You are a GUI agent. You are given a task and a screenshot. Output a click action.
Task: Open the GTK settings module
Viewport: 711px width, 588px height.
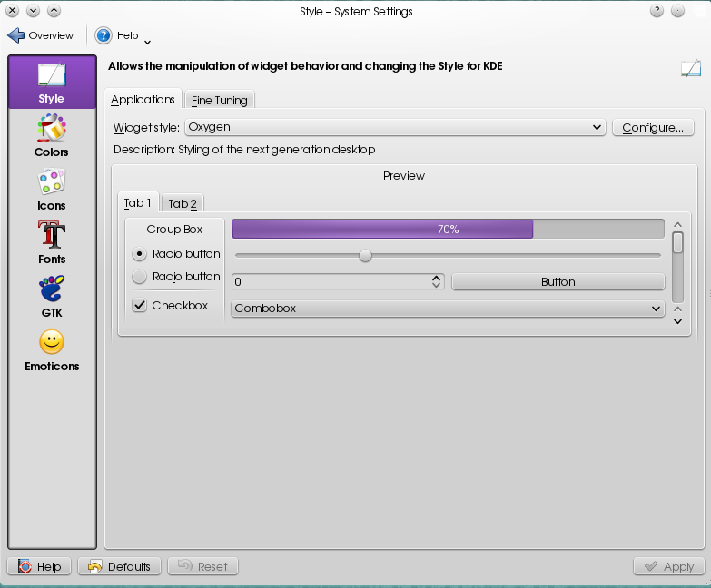pos(52,296)
